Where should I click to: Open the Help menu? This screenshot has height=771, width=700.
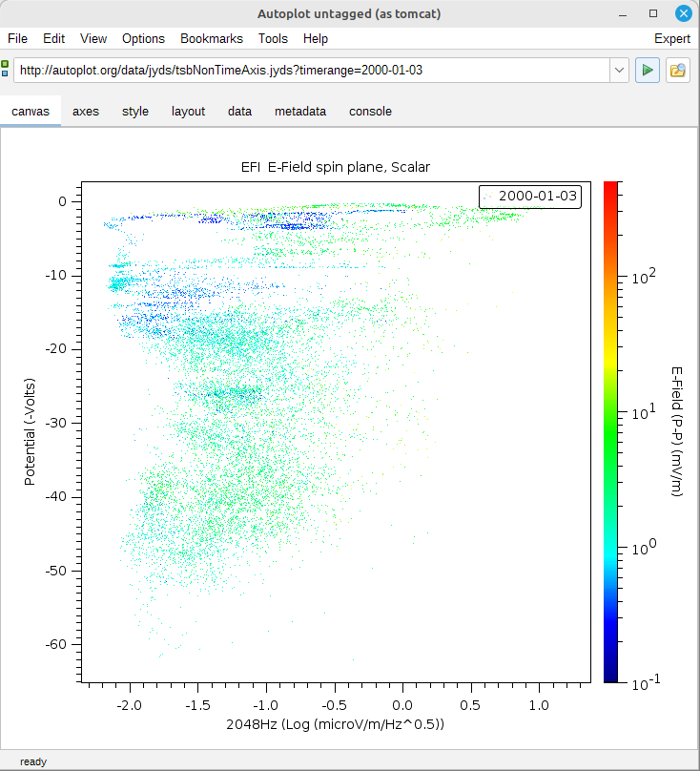click(316, 39)
